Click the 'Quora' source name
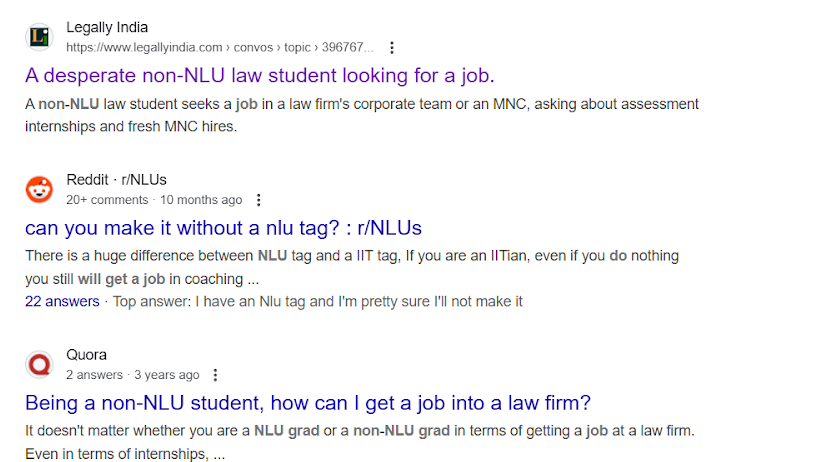Screen dimensions: 822x462 click(x=86, y=355)
